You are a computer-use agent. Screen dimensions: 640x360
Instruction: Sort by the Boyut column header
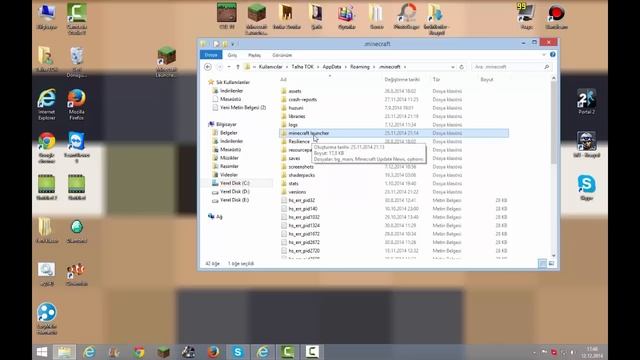click(487, 80)
